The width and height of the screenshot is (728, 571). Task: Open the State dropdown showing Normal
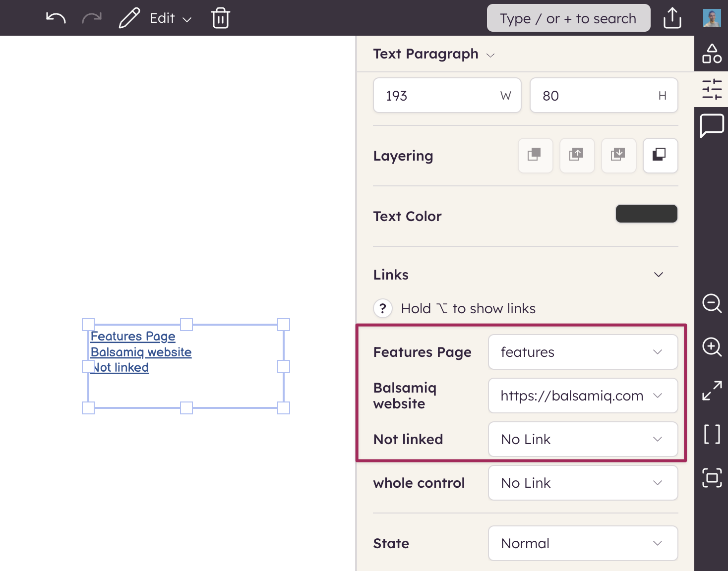point(583,543)
